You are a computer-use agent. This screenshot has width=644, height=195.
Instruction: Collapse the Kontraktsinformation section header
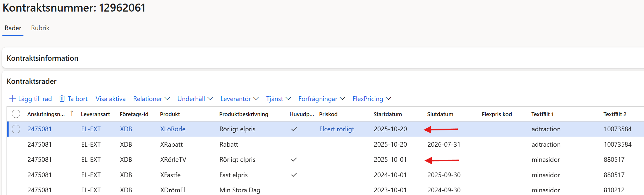tap(43, 58)
